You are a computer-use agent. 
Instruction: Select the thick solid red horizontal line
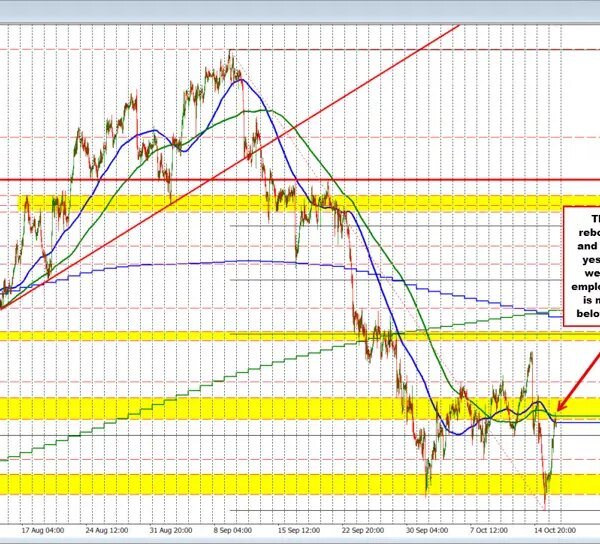click(300, 179)
